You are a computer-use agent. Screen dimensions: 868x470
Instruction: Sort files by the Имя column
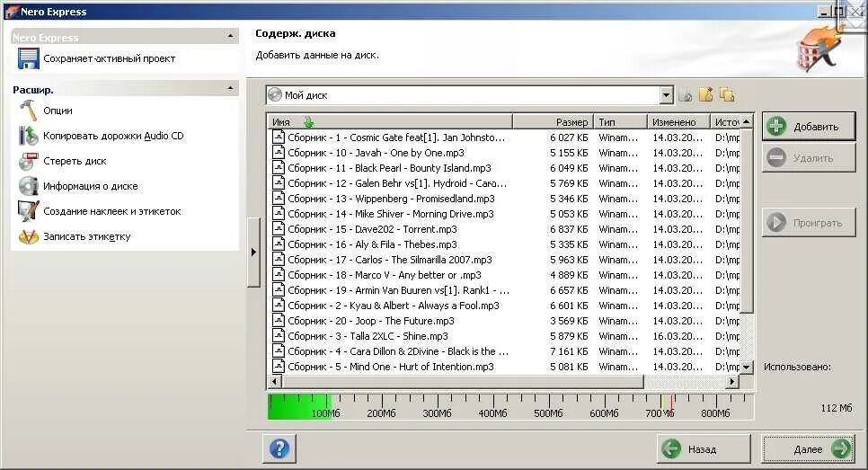coord(390,122)
